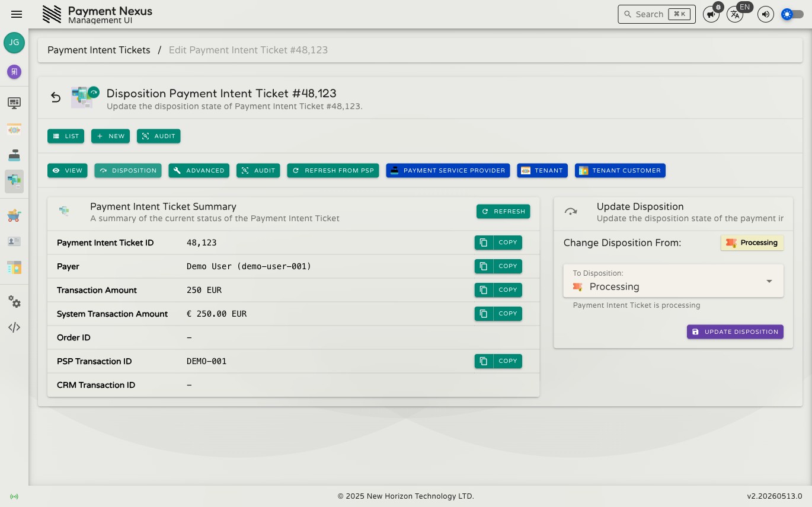Viewport: 812px width, 507px height.
Task: Open the payment service provider sidebar icon
Action: click(x=14, y=155)
